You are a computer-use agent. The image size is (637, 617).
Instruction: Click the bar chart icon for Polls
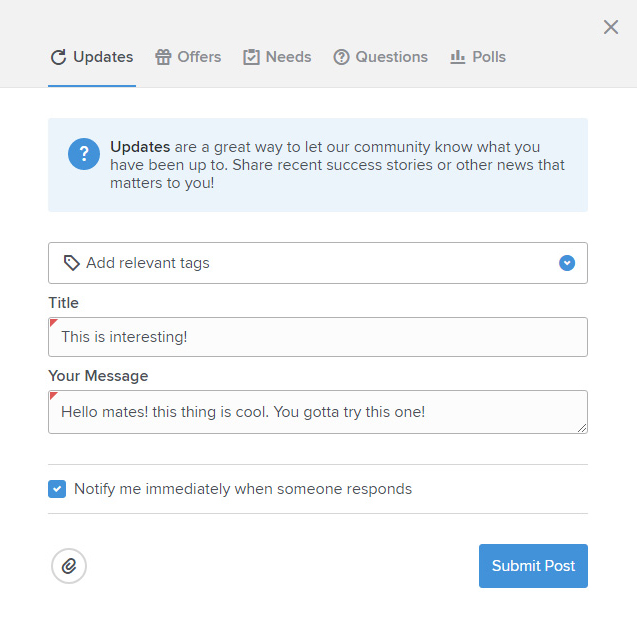[x=458, y=57]
